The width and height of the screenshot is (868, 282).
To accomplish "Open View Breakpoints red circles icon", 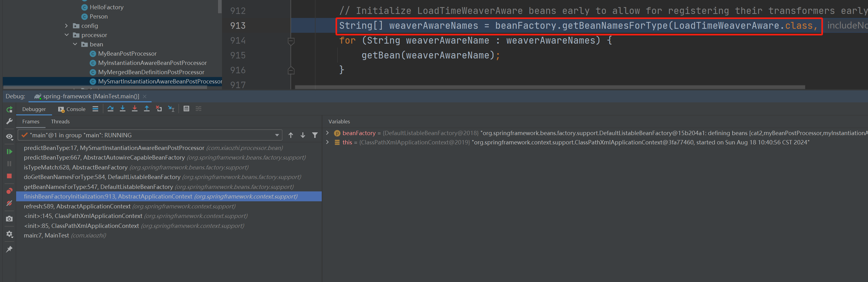I will click(9, 191).
